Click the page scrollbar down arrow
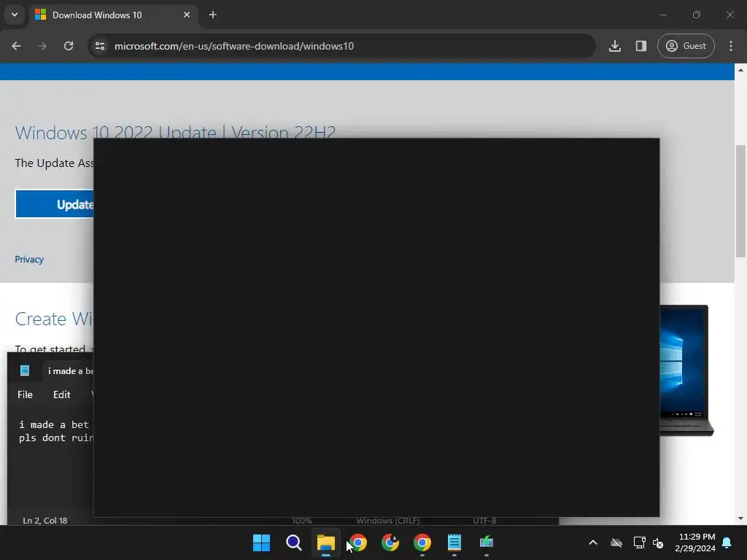The height and width of the screenshot is (560, 747). (x=740, y=518)
